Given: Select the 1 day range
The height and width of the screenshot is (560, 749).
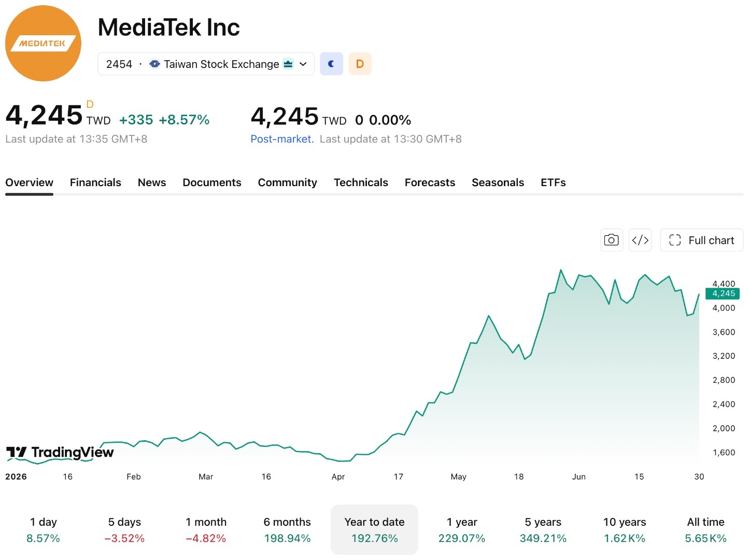Looking at the screenshot, I should (44, 530).
